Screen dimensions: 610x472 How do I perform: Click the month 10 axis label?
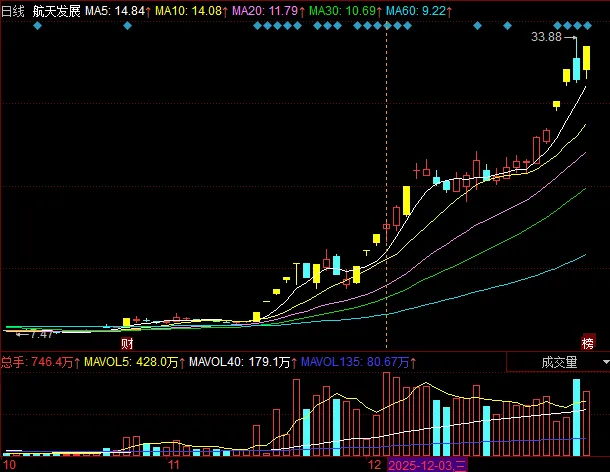coord(9,465)
